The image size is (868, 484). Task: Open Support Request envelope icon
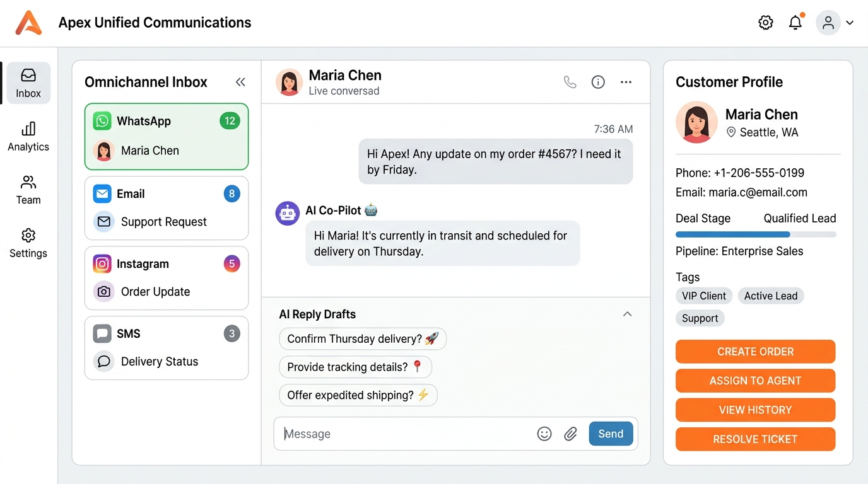[x=103, y=222]
